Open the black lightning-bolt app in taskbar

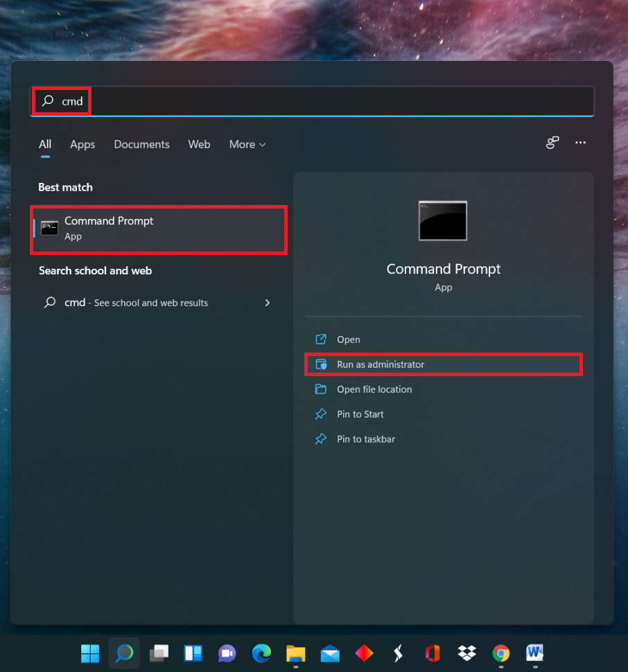click(399, 653)
